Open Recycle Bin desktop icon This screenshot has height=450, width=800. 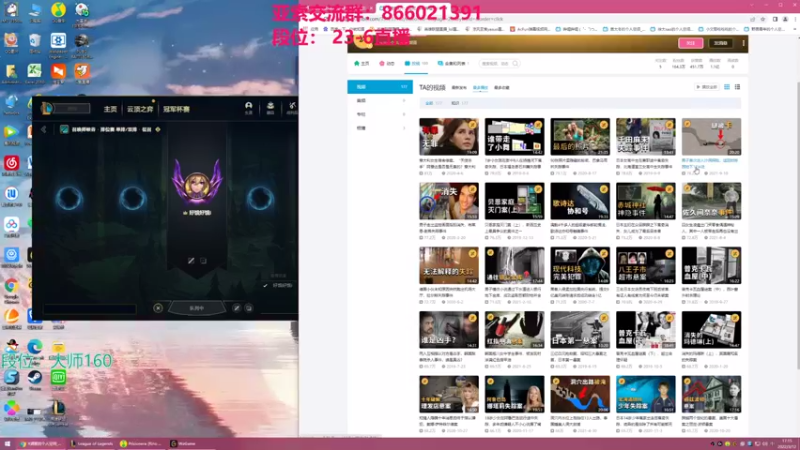click(x=34, y=43)
